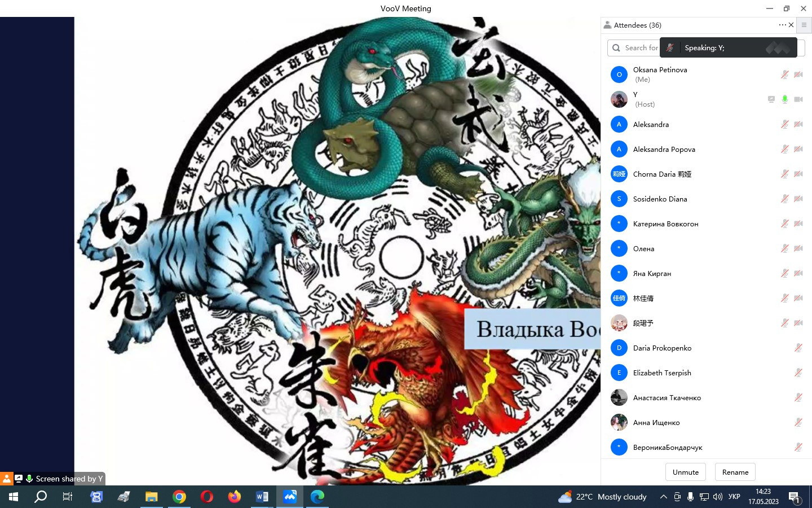Click host Y's camera icon

798,99
